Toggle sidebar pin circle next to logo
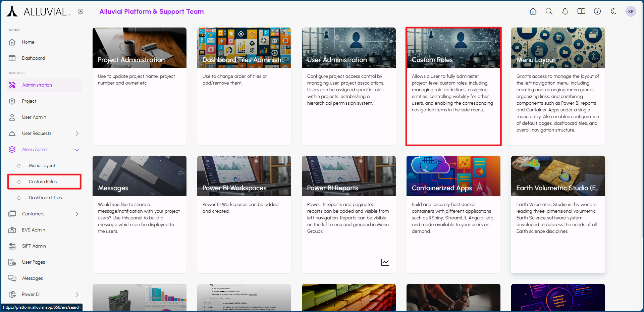 point(80,11)
